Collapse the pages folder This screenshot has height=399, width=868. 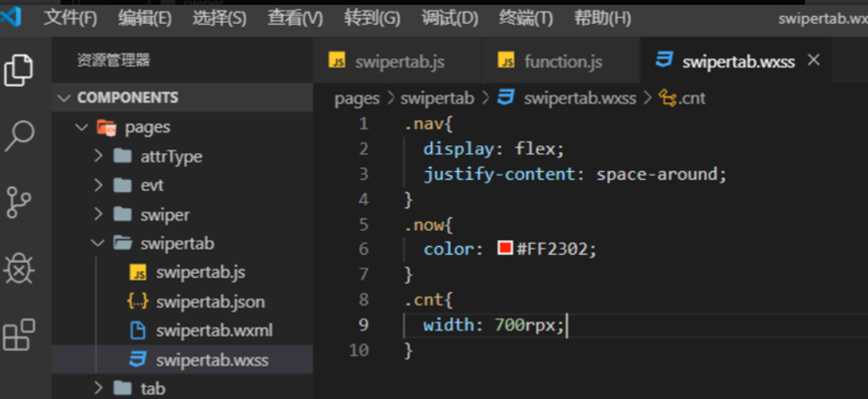tap(81, 127)
